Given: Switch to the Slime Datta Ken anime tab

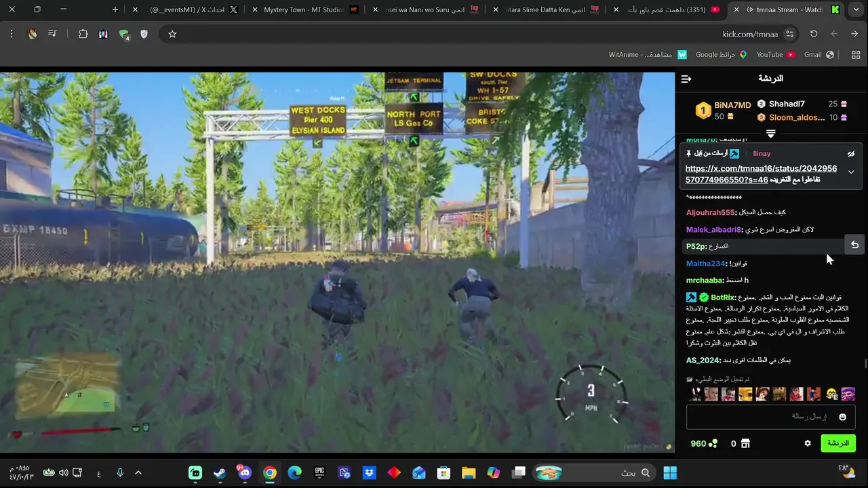Looking at the screenshot, I should [x=547, y=9].
